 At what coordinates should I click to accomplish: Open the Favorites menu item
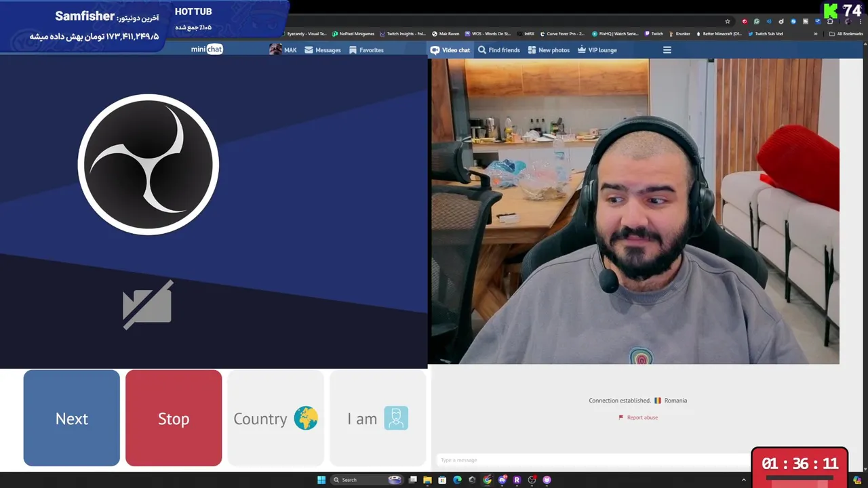366,50
